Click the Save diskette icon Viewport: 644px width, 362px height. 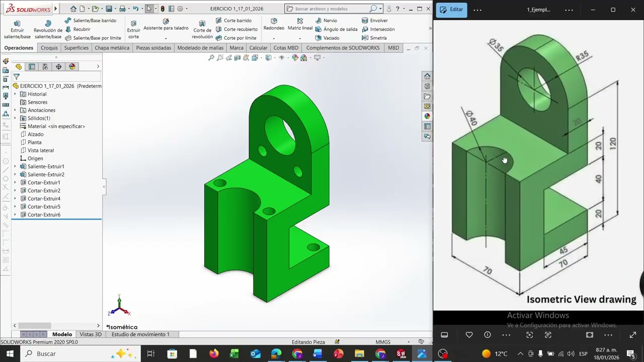pyautogui.click(x=109, y=9)
